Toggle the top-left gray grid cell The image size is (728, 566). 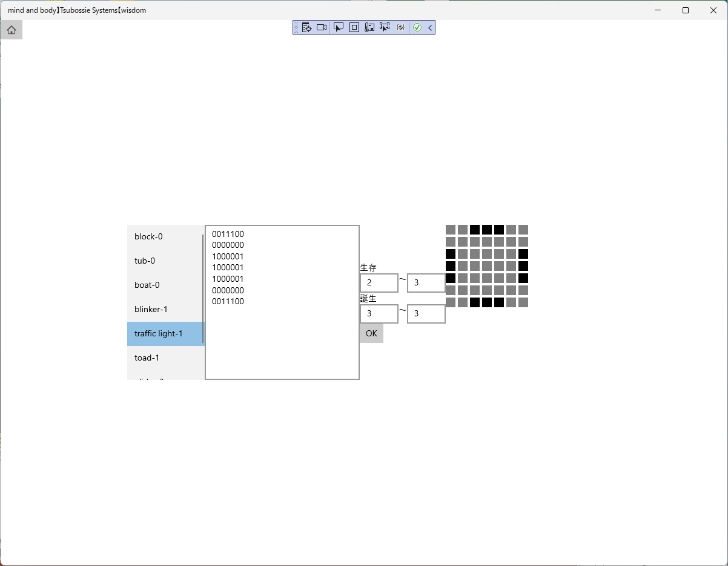(451, 230)
